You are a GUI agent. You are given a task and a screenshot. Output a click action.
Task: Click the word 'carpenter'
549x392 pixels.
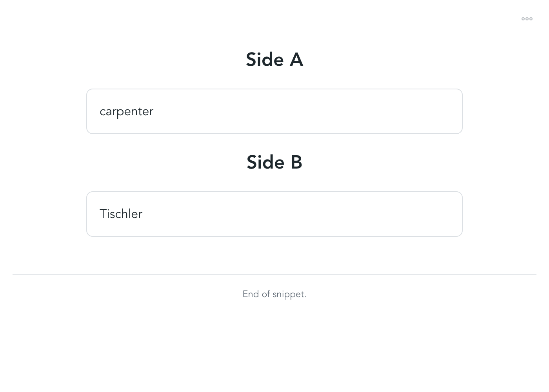126,111
